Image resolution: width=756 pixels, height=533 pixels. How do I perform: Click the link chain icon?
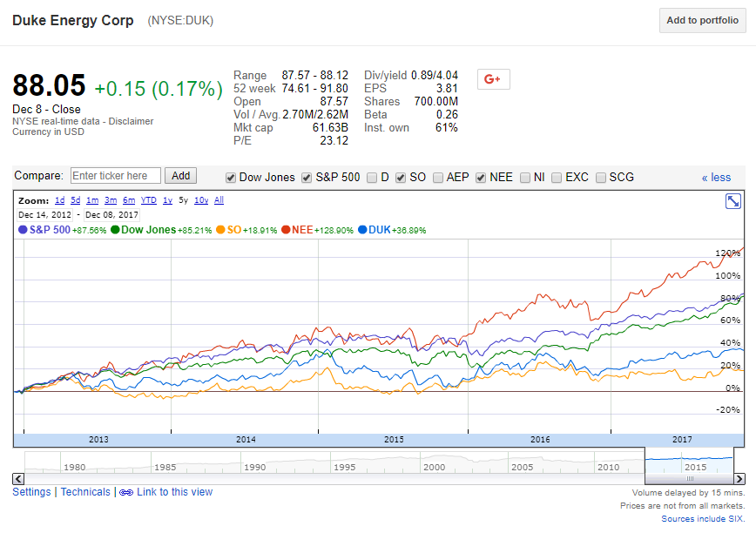click(x=126, y=493)
